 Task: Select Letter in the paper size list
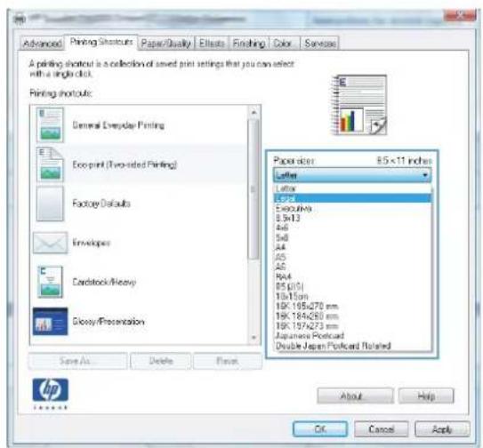(352, 188)
